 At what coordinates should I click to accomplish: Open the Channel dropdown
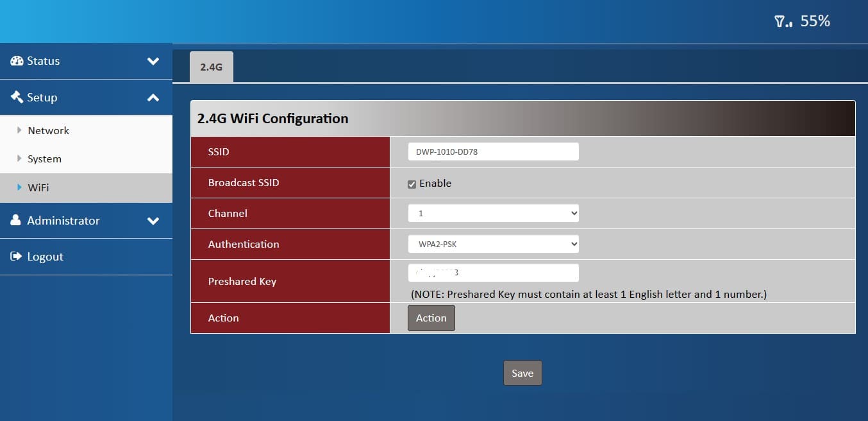tap(493, 214)
